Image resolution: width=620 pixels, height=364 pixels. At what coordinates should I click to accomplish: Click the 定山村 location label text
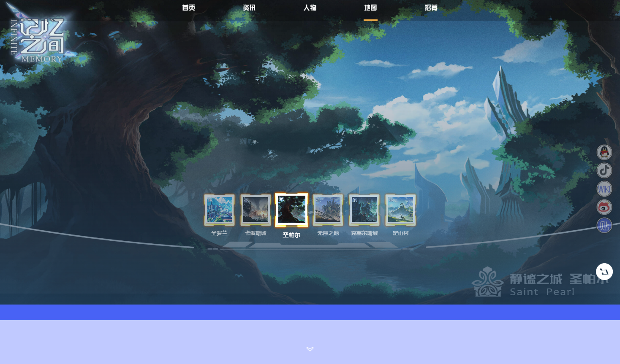click(x=400, y=233)
